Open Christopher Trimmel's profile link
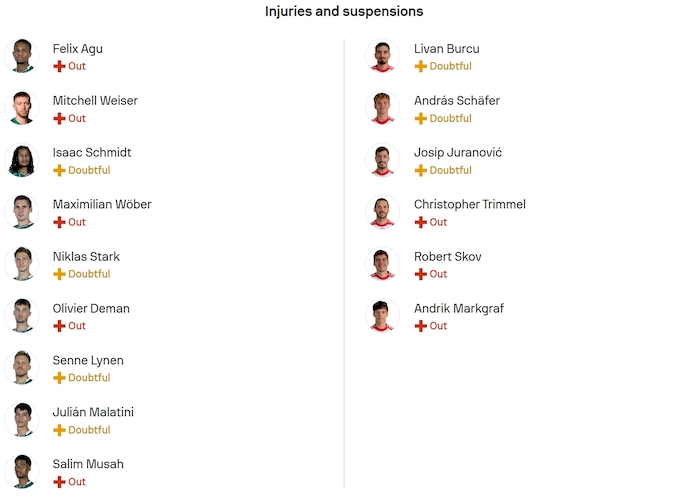Image resolution: width=690 pixels, height=497 pixels. click(x=469, y=204)
